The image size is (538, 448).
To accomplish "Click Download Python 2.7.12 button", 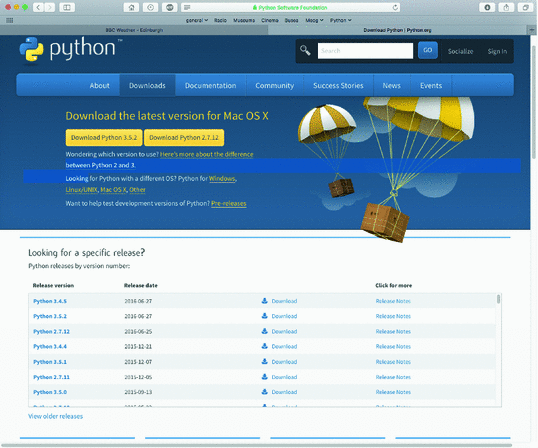I will [x=184, y=138].
